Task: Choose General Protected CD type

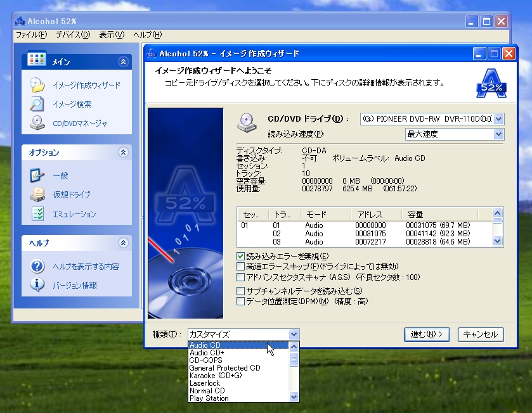Action: (x=238, y=368)
